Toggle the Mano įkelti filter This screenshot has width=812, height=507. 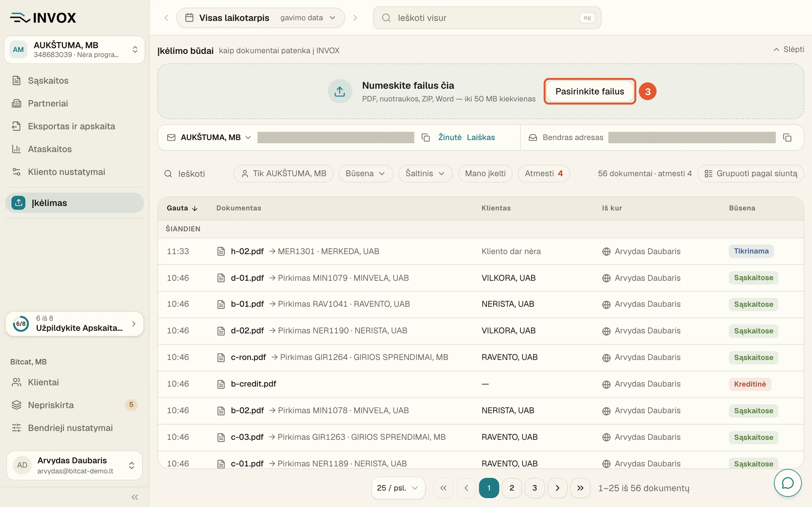click(485, 173)
